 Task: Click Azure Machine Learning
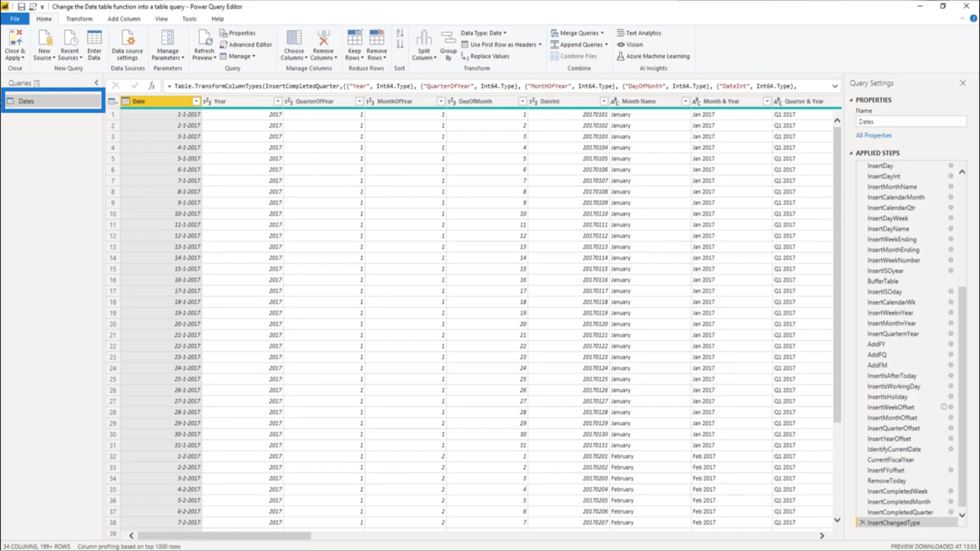(653, 56)
